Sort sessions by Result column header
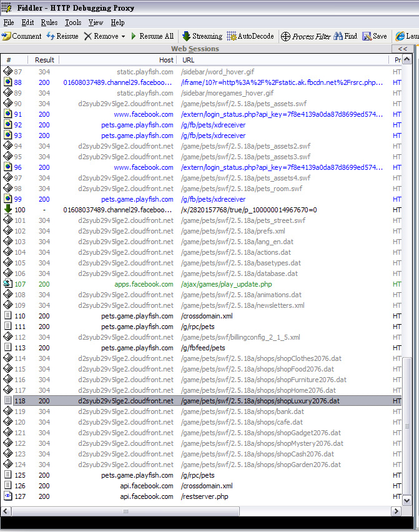 [x=44, y=60]
